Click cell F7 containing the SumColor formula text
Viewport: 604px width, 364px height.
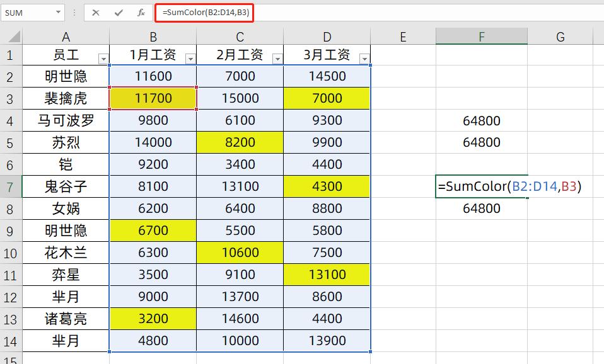click(481, 186)
